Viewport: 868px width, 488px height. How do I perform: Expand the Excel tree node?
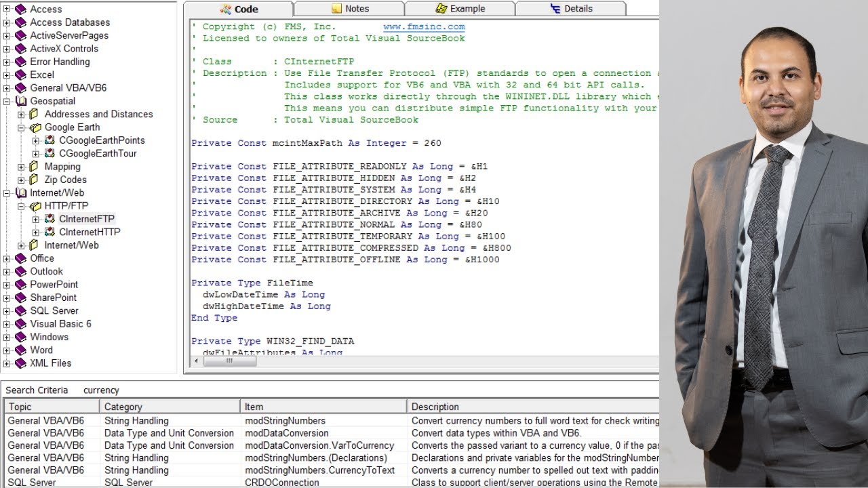pos(7,75)
